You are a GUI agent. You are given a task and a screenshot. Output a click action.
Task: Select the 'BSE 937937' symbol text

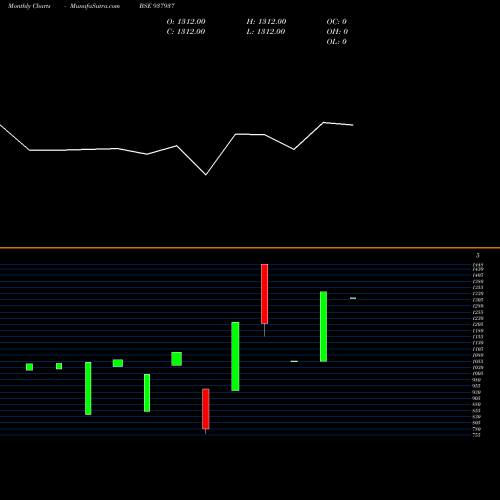tap(157, 6)
